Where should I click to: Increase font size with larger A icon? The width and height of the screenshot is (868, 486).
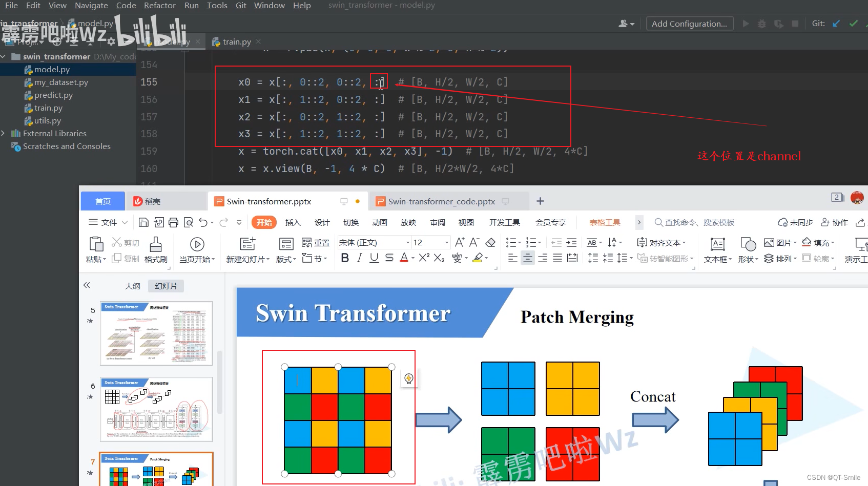click(460, 242)
